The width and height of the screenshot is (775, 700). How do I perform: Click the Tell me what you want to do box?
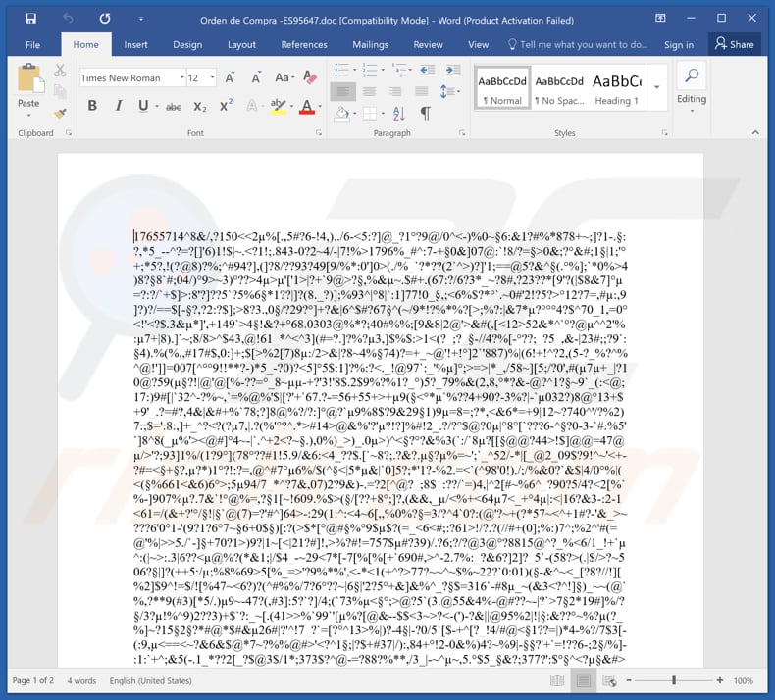click(x=578, y=44)
